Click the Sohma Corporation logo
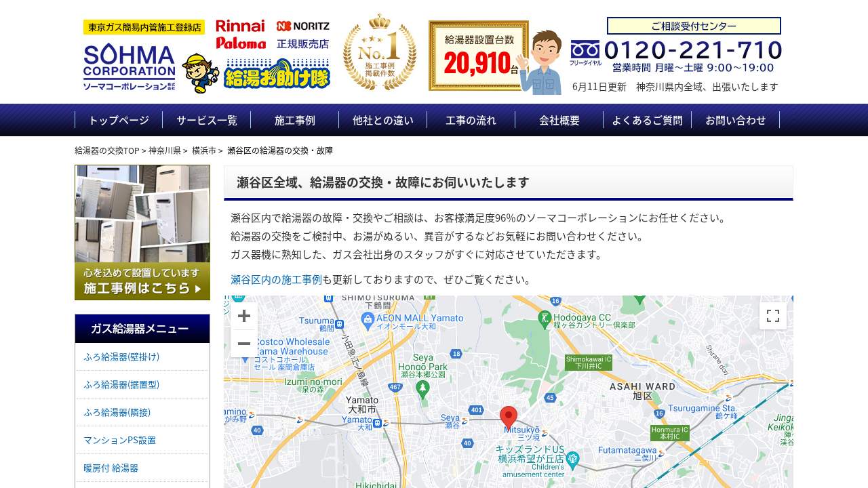 [129, 66]
